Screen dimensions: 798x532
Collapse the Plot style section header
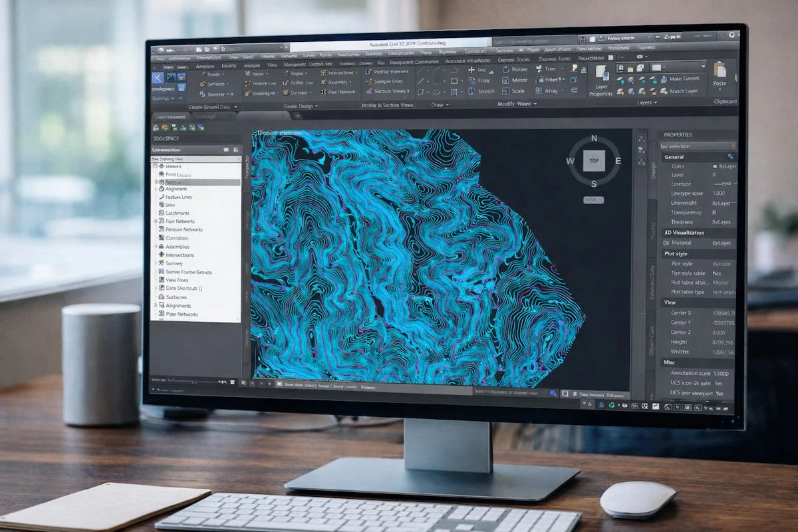pyautogui.click(x=698, y=253)
